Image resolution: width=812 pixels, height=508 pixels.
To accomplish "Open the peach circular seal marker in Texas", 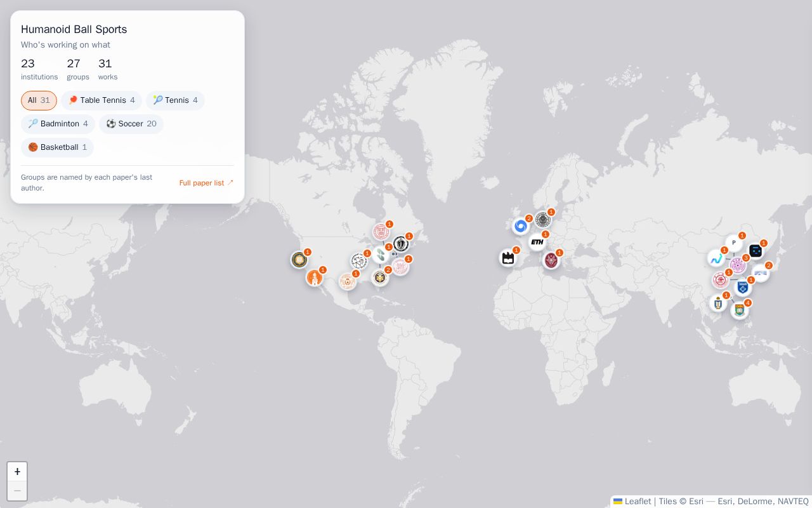I will tap(348, 281).
